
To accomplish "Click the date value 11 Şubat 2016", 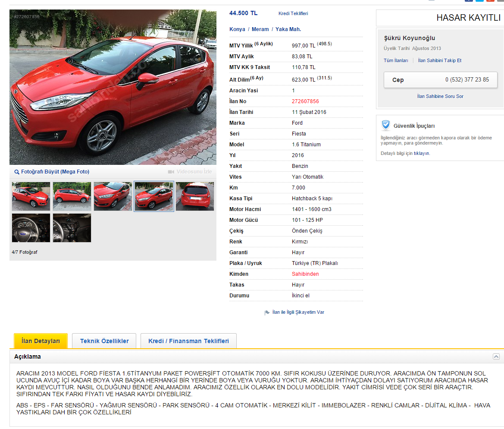I will [309, 112].
